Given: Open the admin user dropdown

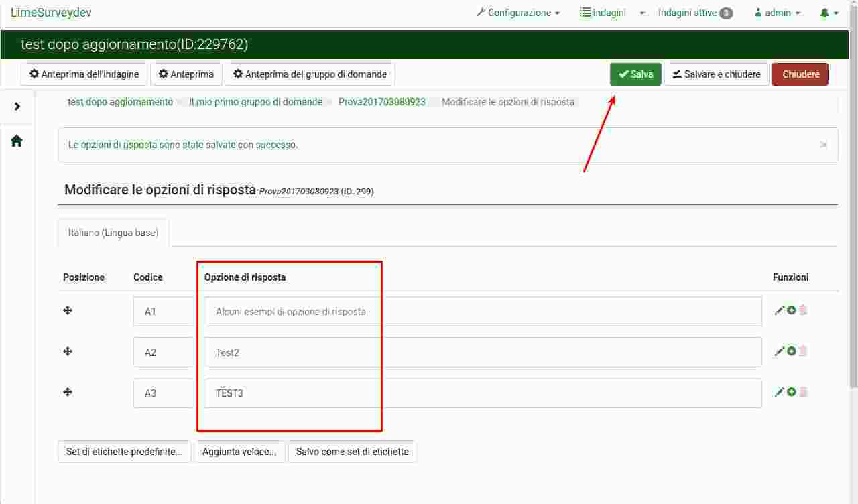Looking at the screenshot, I should 777,13.
